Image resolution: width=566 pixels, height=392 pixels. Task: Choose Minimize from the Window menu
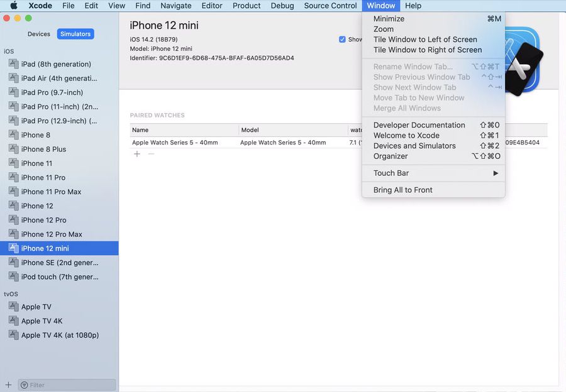point(433,19)
